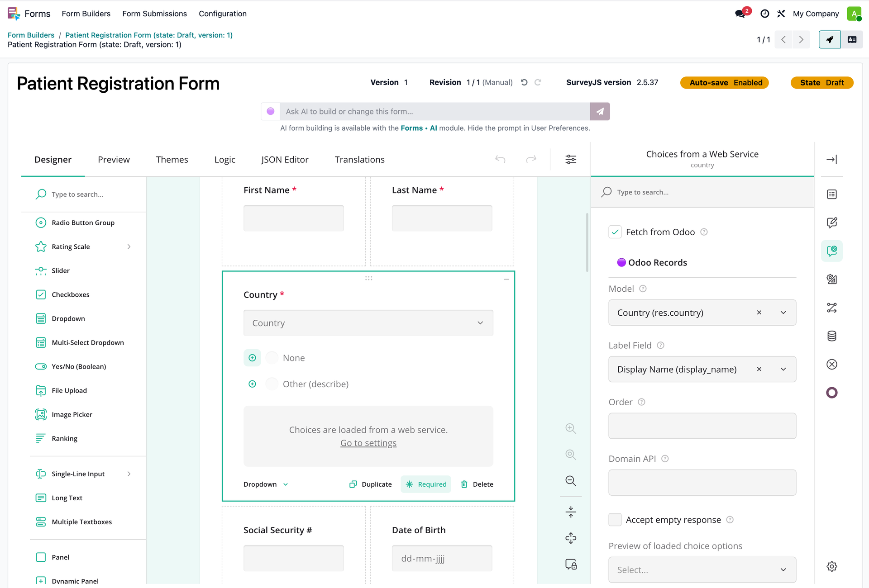The image size is (869, 588).
Task: Click the Forms • AI module link
Action: coord(419,128)
